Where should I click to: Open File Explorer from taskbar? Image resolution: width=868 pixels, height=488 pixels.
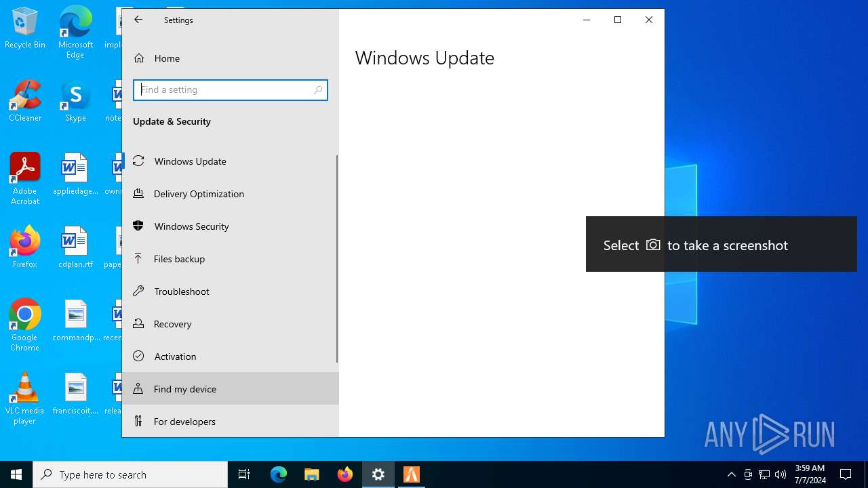312,474
